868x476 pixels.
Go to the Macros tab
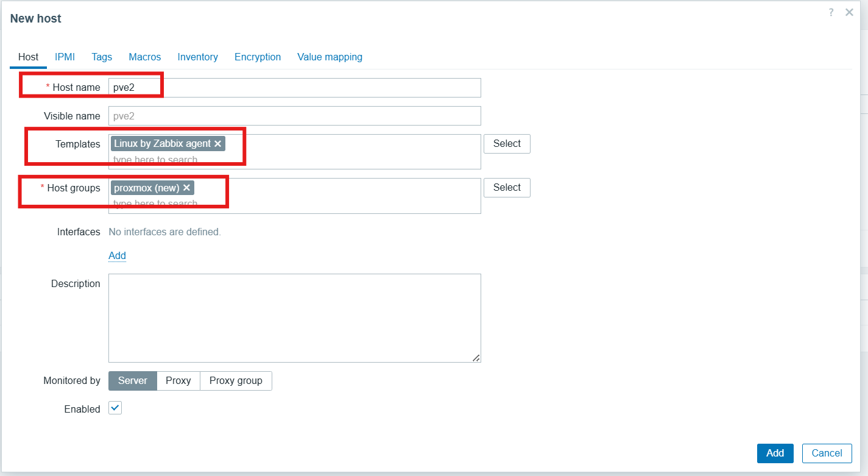tap(145, 57)
